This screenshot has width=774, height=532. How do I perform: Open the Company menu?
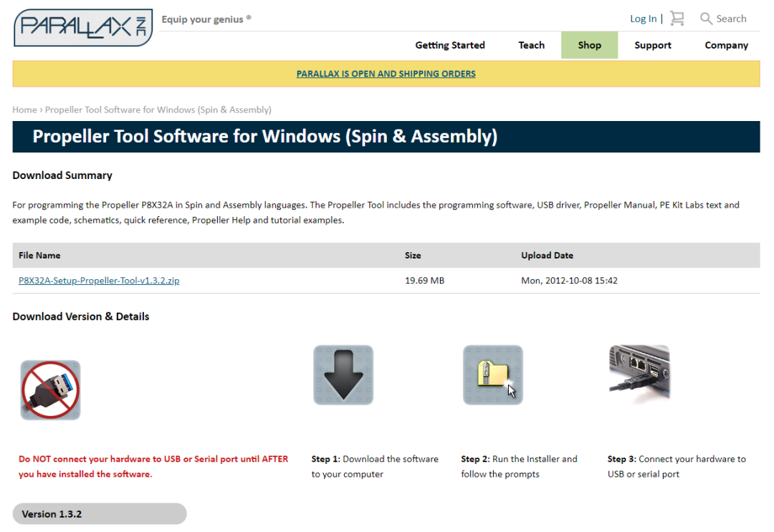[x=726, y=45]
